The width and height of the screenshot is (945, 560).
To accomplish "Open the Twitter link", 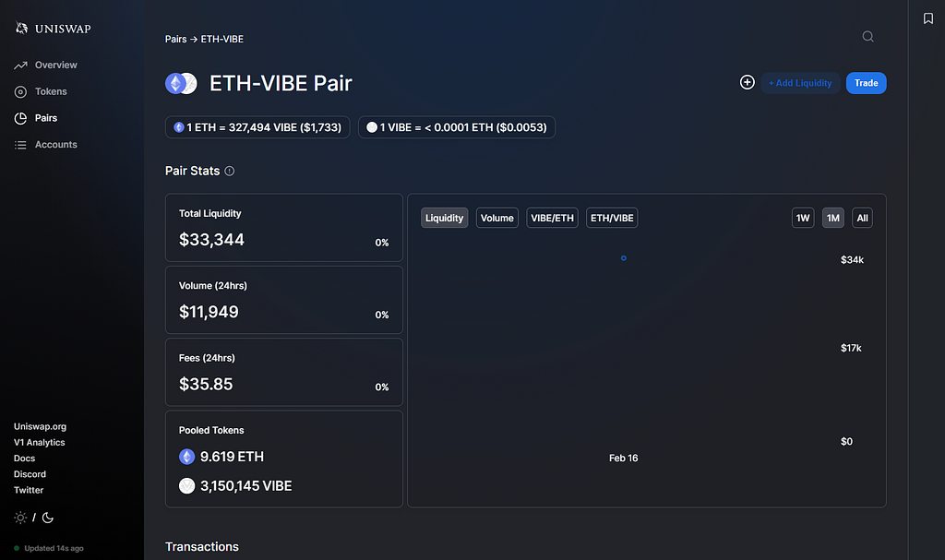I will click(x=29, y=490).
